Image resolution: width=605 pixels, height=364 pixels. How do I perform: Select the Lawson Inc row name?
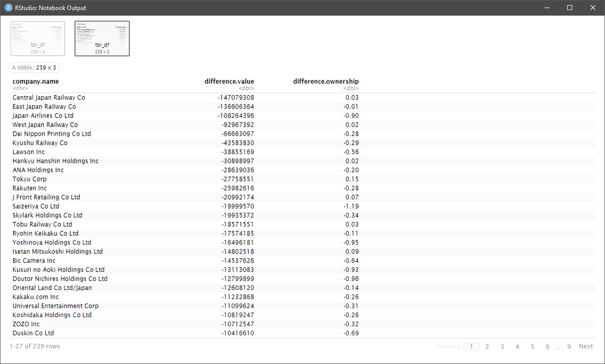tap(29, 152)
